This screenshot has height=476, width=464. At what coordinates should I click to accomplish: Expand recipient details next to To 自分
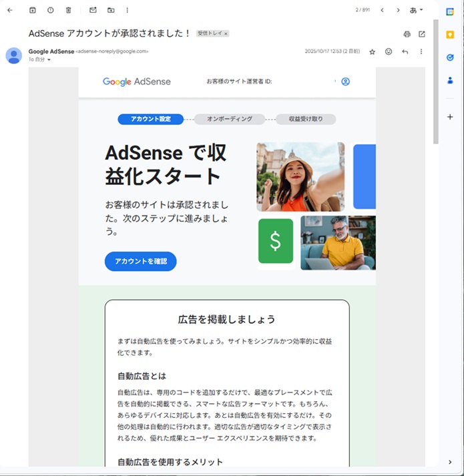click(x=49, y=60)
